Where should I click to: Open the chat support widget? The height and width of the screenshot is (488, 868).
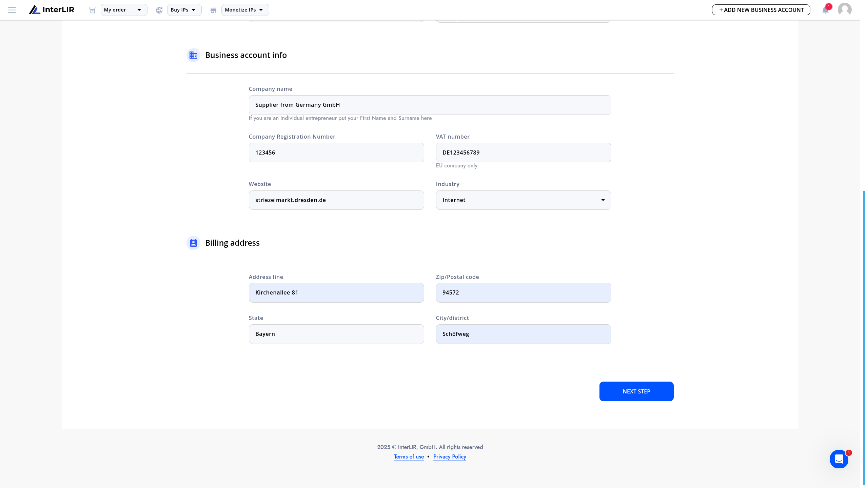(x=839, y=459)
